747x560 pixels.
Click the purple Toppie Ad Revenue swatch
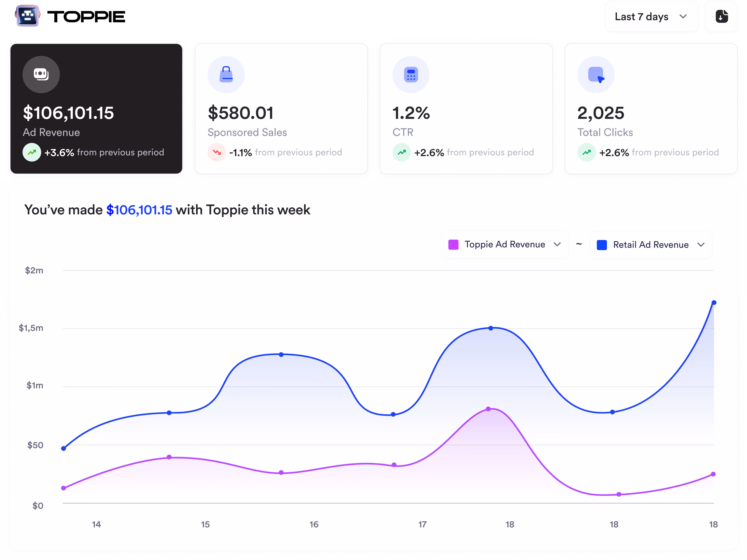click(x=453, y=244)
